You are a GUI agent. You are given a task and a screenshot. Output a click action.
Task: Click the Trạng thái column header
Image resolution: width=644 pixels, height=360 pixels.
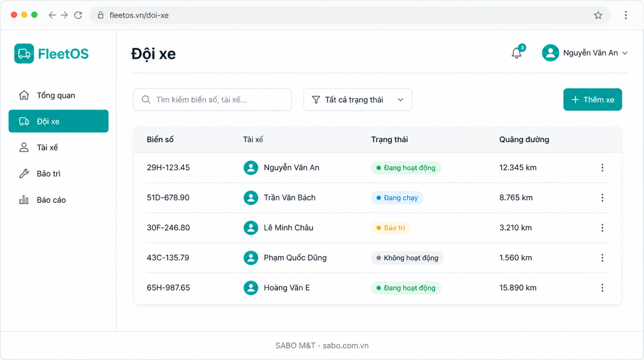click(390, 140)
